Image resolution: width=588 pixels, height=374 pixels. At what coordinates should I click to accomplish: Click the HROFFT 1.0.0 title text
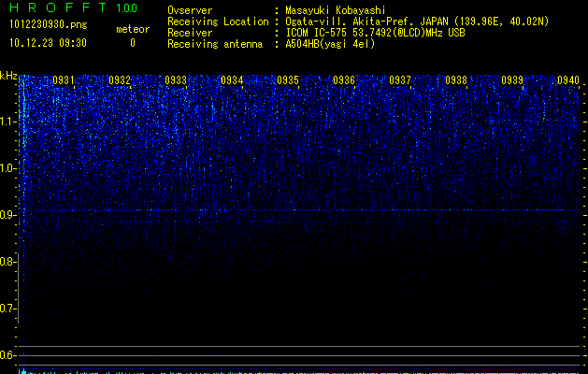[x=73, y=7]
